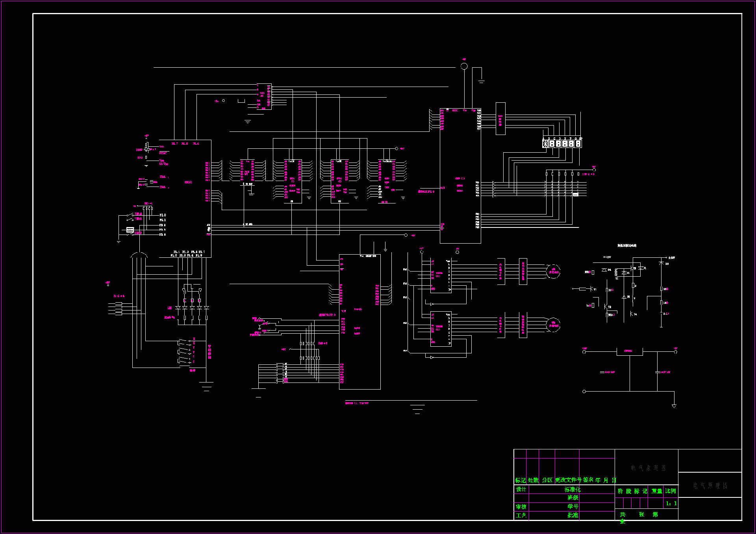Click the 1:1 scale value
Screen dimensions: 756x534
pos(671,504)
